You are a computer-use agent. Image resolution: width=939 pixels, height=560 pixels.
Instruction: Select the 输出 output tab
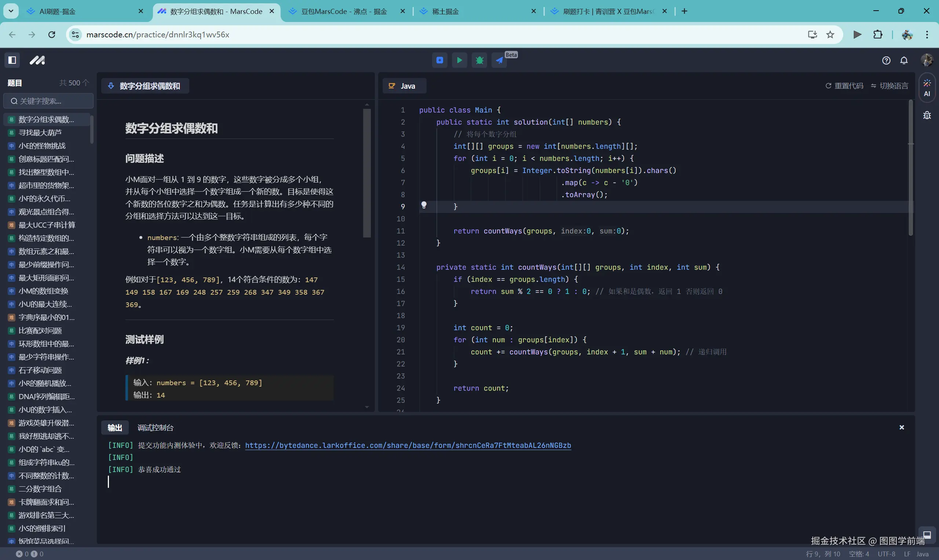click(115, 428)
